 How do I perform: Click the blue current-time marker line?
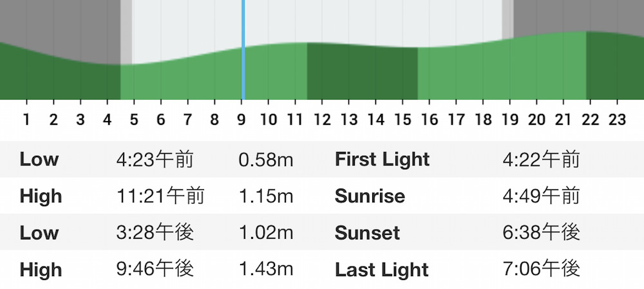[x=243, y=50]
